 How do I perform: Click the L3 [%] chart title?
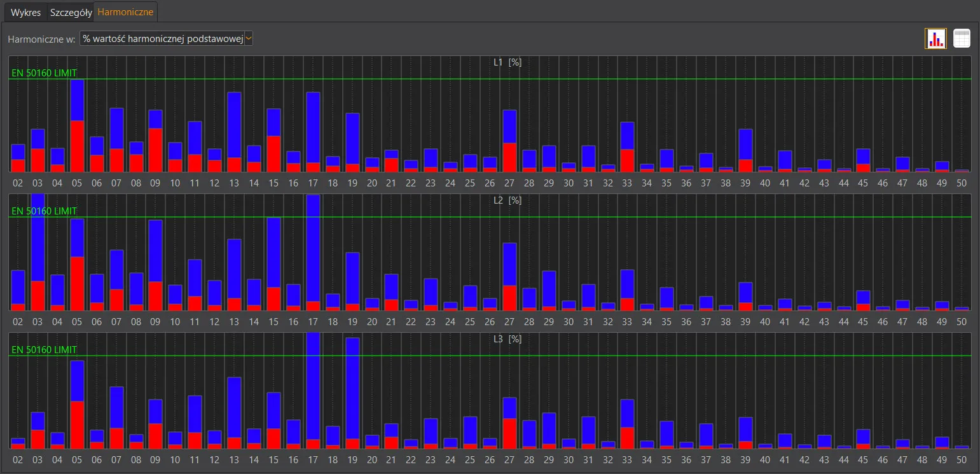pos(507,339)
